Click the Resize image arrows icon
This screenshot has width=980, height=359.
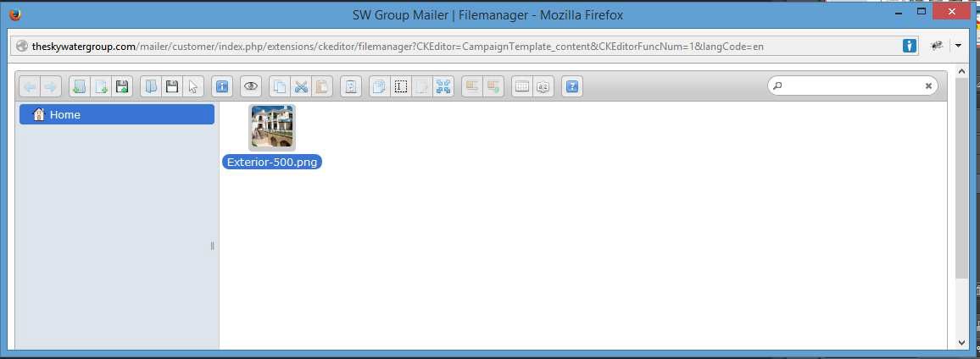443,86
